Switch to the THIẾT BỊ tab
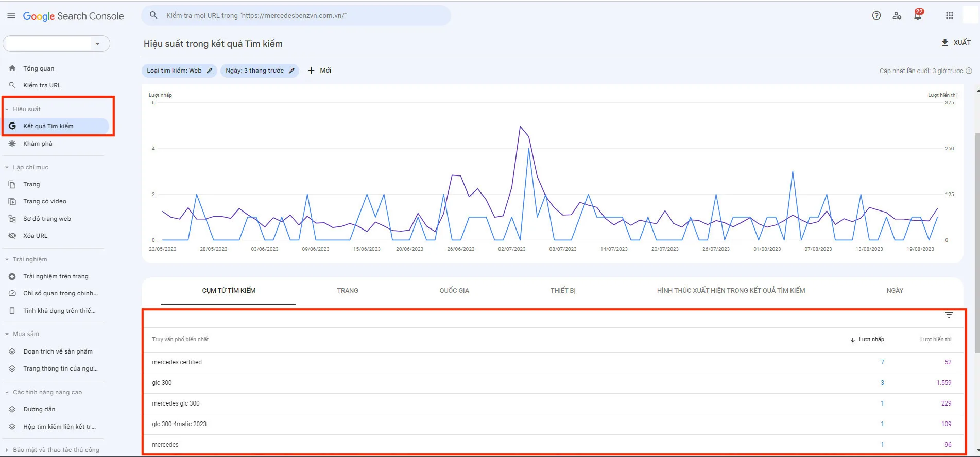Screen dimensions: 980x457 tap(563, 291)
